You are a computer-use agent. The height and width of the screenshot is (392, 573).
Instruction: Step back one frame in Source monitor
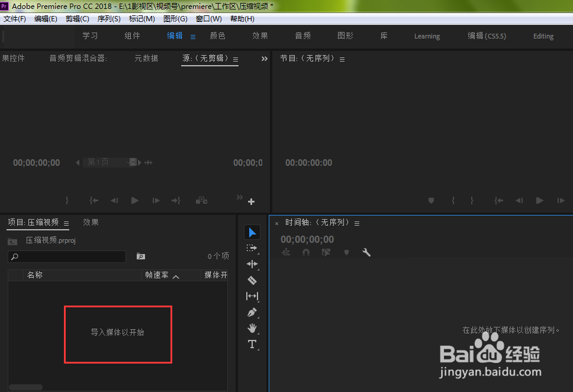click(x=114, y=200)
